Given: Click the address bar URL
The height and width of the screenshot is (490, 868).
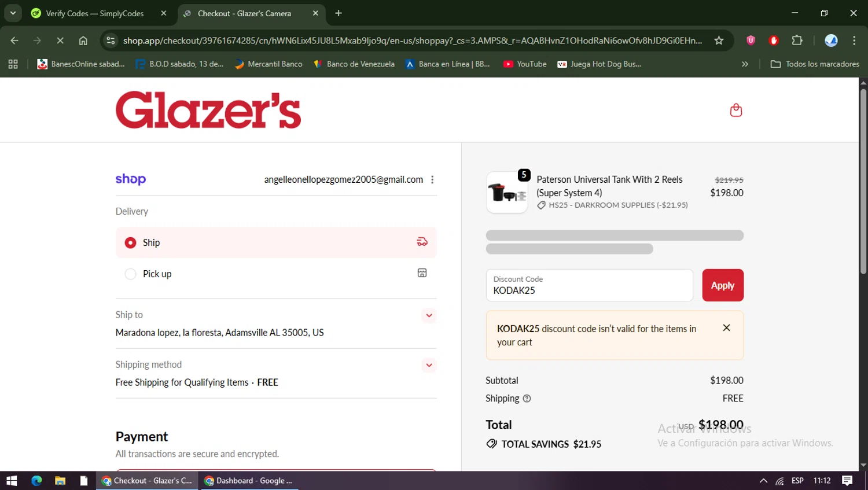Looking at the screenshot, I should [412, 40].
